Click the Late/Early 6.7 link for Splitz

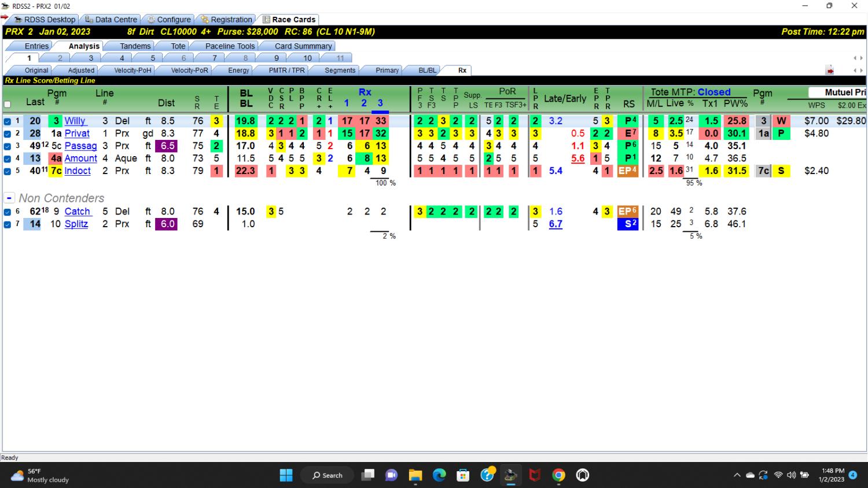tap(556, 224)
